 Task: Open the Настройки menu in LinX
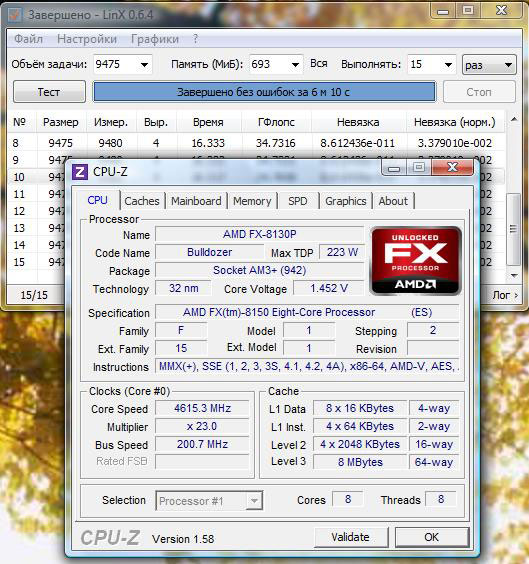[87, 39]
